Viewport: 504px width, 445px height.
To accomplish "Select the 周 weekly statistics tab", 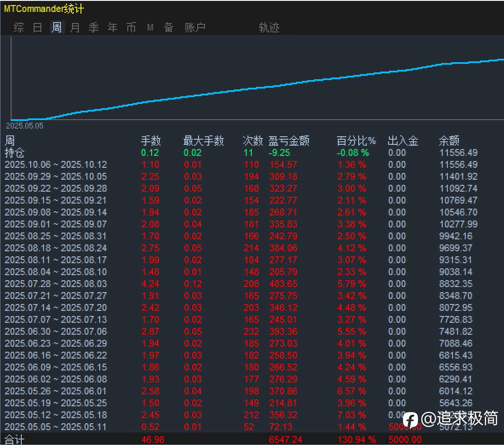I will [56, 28].
